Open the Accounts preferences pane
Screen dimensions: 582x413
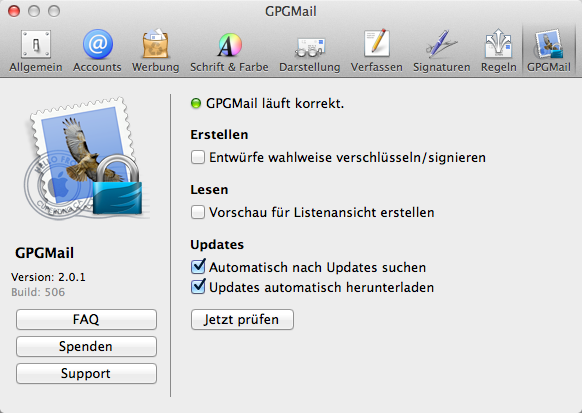point(97,51)
